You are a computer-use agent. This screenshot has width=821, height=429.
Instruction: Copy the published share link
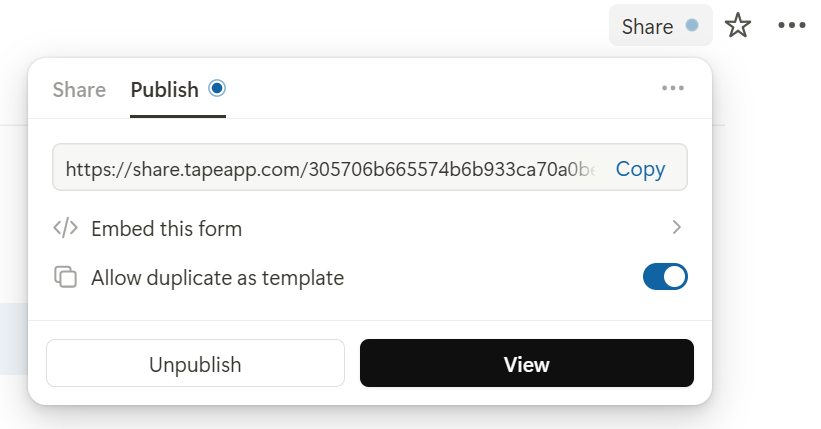640,169
